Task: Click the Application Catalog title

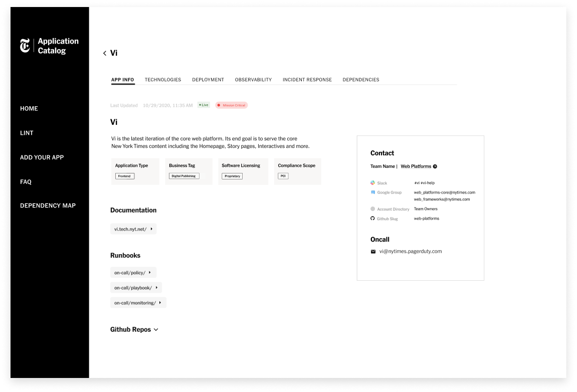Action: pos(58,46)
